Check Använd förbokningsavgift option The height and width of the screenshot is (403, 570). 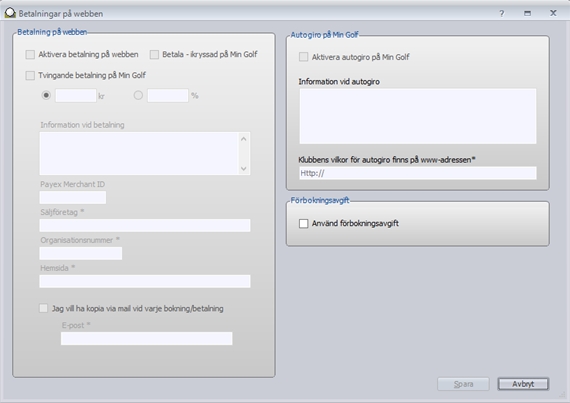[304, 223]
